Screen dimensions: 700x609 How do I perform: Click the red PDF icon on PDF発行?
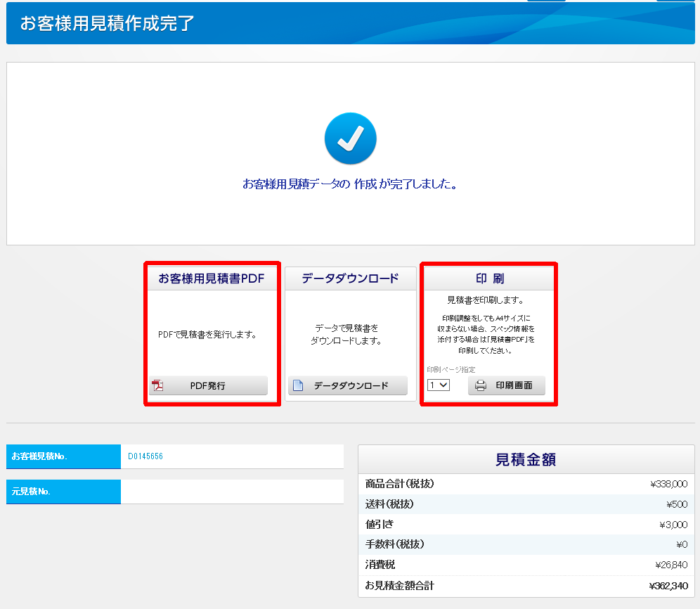coord(157,385)
